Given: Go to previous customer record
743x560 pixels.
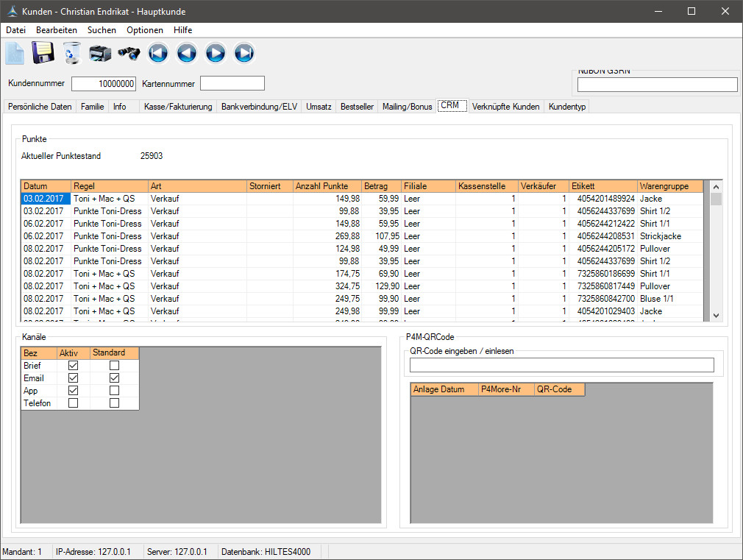Looking at the screenshot, I should pos(187,53).
